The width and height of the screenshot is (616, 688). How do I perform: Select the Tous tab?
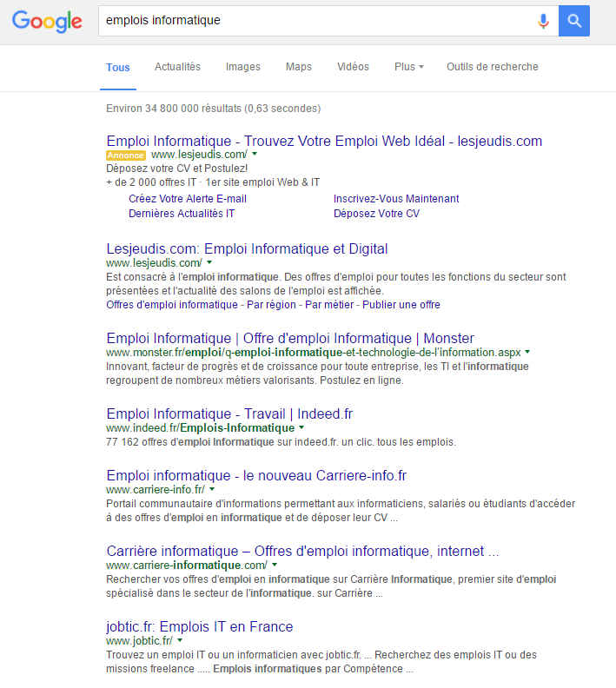pyautogui.click(x=118, y=67)
